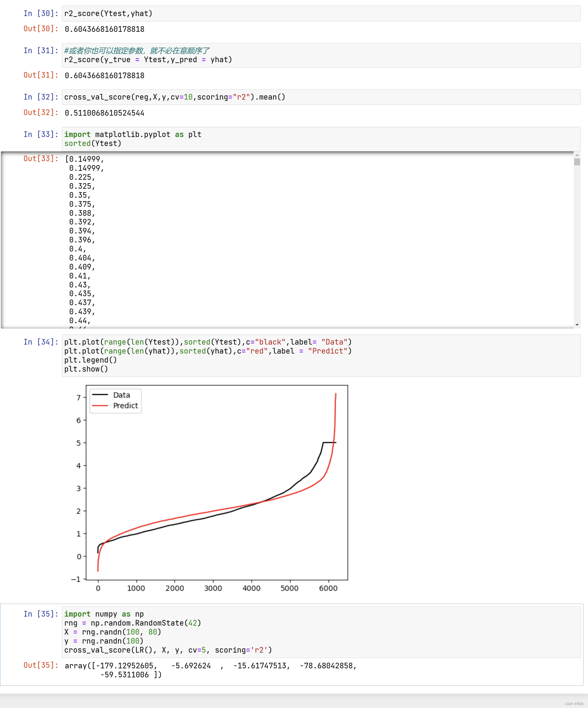Click the cross_val_score cell In [32]

click(321, 97)
